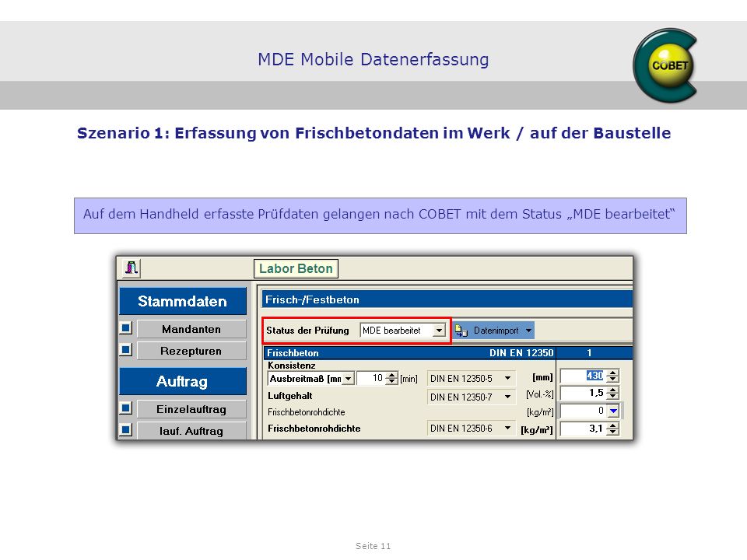Open the DIN EN 12350-7 dropdown
The height and width of the screenshot is (560, 747).
(508, 397)
